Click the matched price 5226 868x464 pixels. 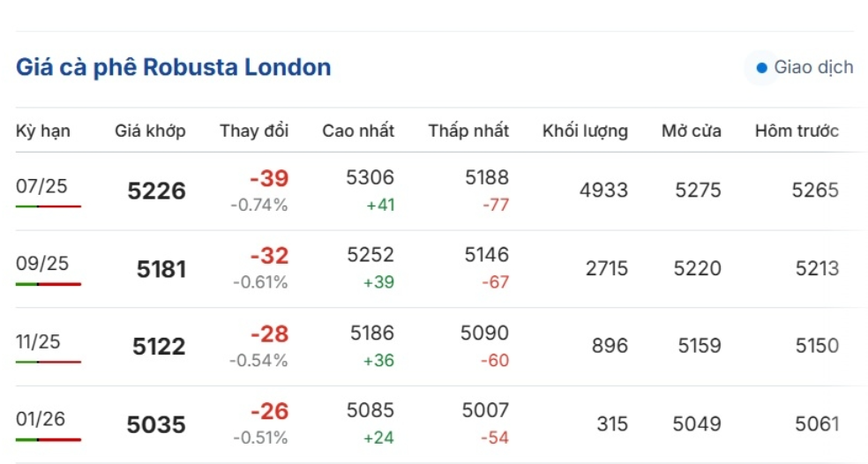click(156, 191)
